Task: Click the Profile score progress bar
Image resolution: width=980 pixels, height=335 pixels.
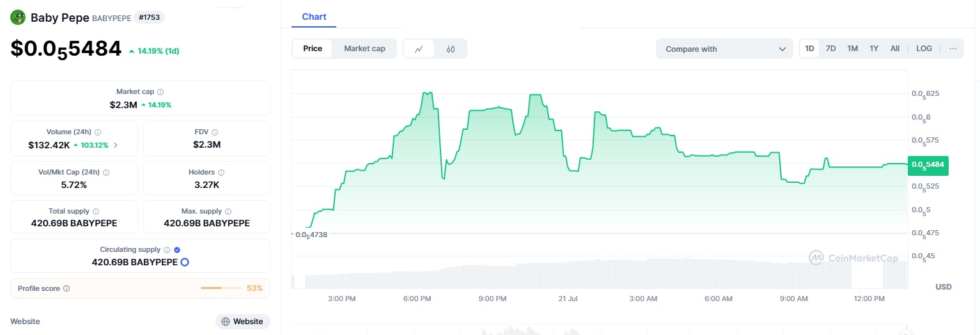Action: tap(221, 288)
